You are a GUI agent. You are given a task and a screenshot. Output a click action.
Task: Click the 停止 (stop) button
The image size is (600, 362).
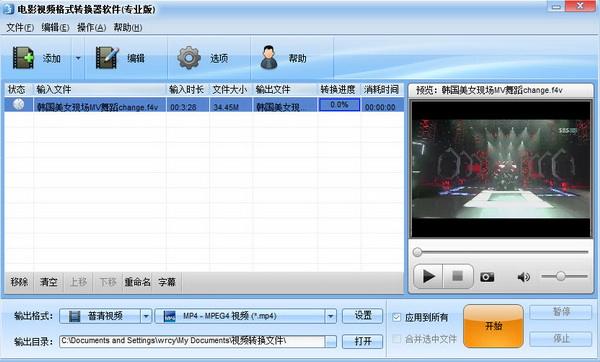(561, 339)
